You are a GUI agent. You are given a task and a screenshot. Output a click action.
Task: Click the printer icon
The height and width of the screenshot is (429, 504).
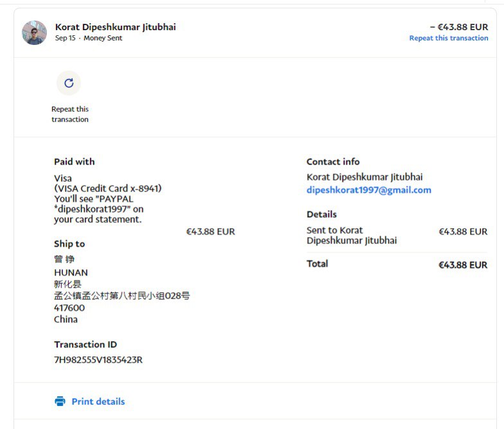point(60,401)
